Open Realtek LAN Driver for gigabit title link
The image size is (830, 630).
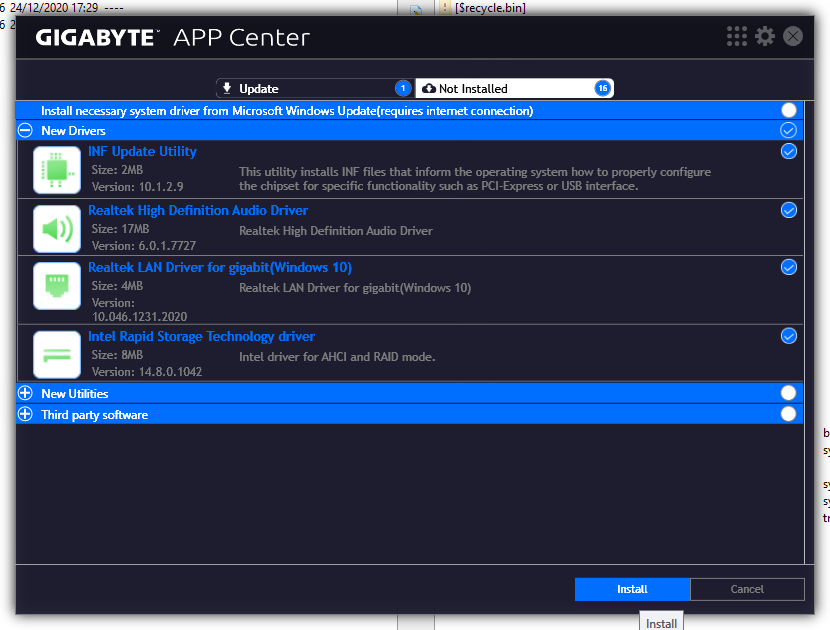(x=220, y=268)
